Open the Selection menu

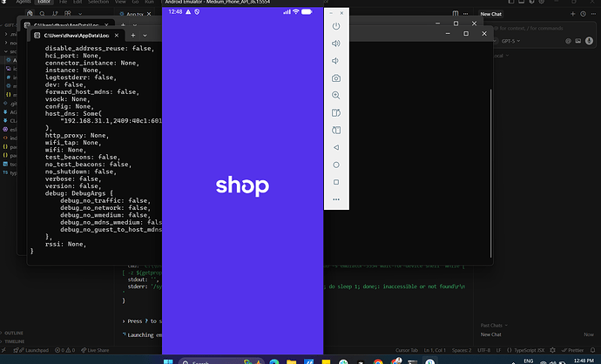pyautogui.click(x=98, y=2)
